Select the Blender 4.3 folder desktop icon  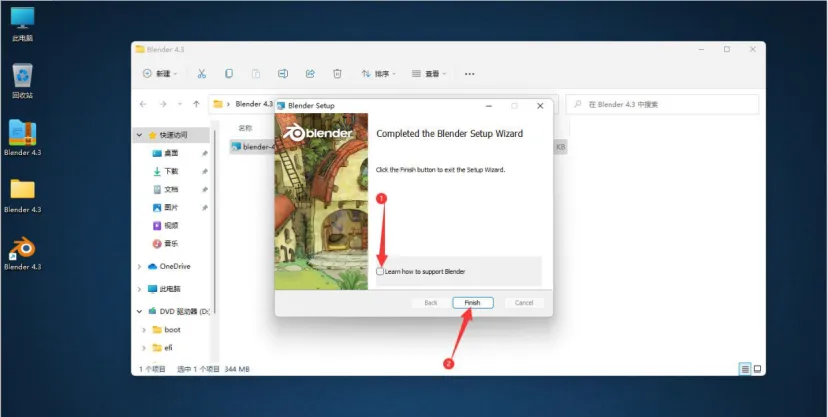coord(22,195)
